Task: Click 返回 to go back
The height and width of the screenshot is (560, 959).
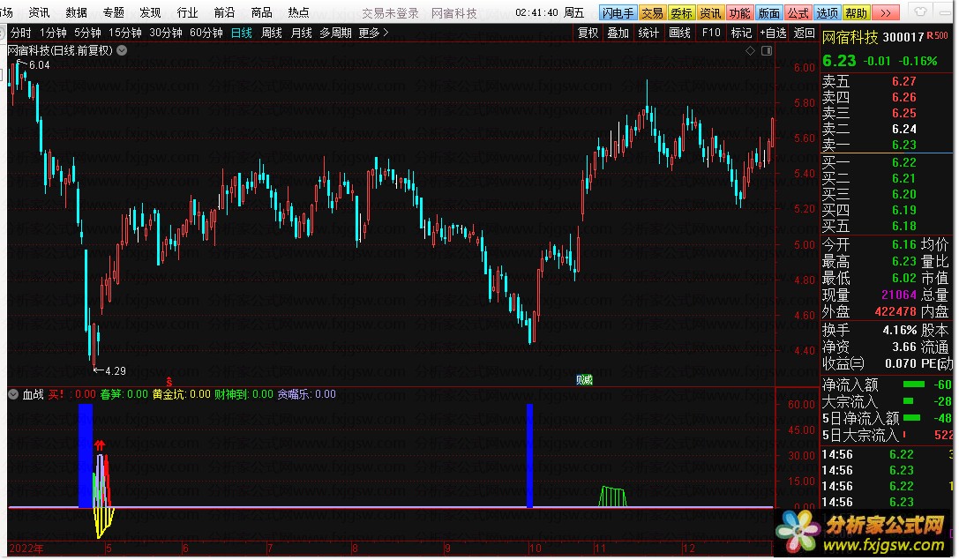Action: click(x=804, y=33)
